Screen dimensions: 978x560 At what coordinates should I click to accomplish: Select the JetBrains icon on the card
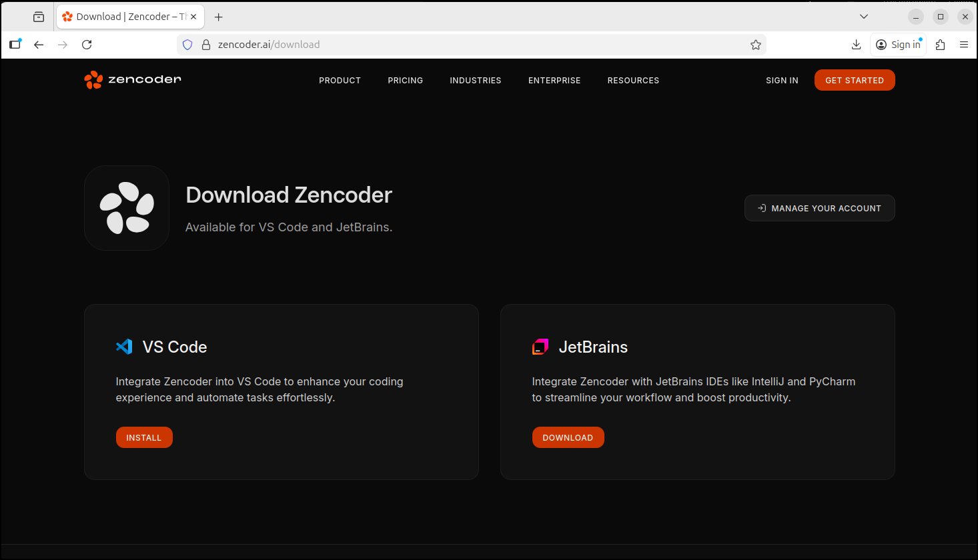[x=540, y=347]
